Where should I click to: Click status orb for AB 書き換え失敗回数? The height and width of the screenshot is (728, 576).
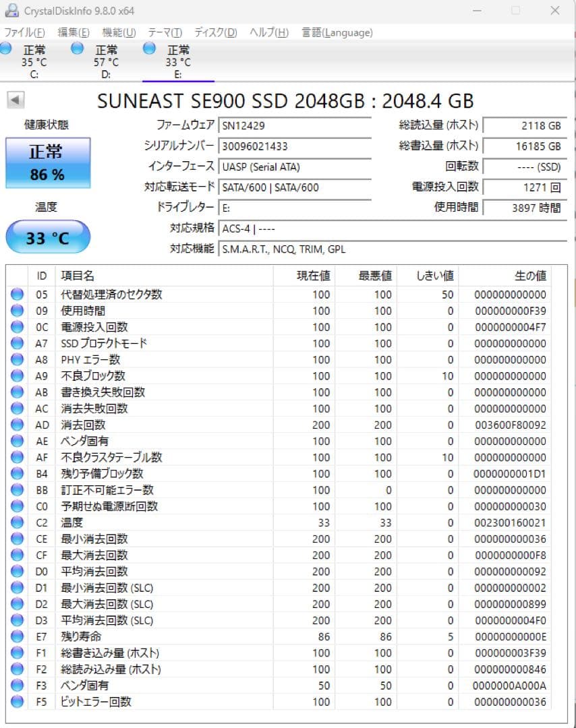pos(17,392)
